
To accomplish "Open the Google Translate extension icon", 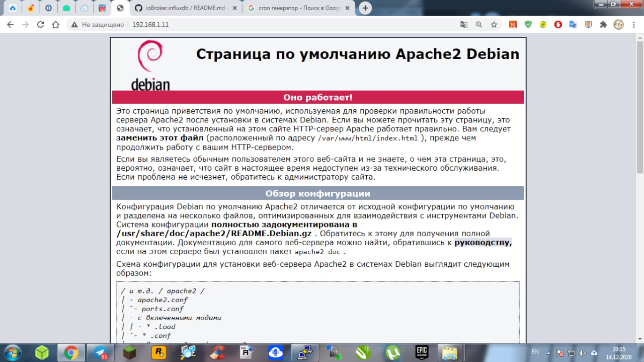I will click(x=573, y=24).
